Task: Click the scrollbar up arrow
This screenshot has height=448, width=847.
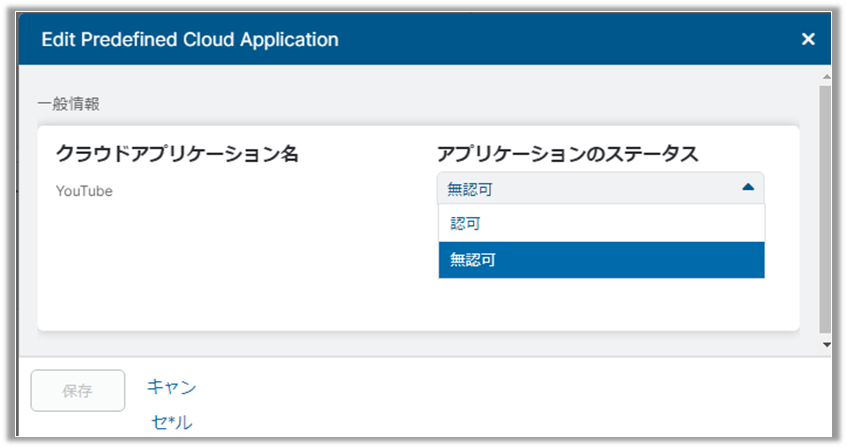Action: point(826,77)
